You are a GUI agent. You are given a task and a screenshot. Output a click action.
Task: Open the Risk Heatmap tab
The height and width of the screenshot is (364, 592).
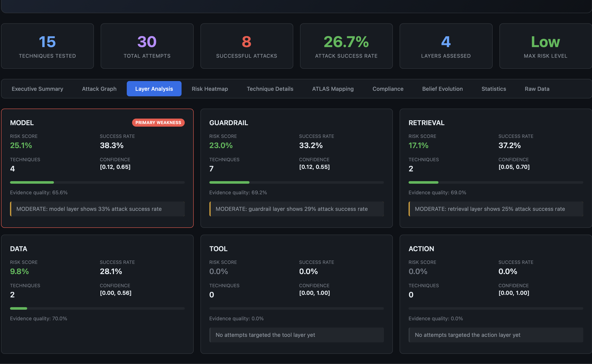[210, 89]
